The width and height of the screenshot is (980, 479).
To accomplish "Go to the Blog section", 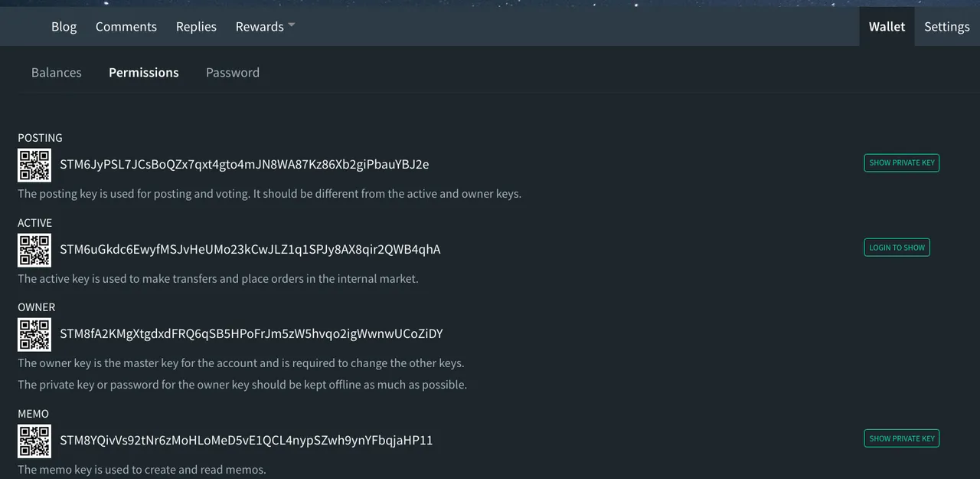I will 64,26.
